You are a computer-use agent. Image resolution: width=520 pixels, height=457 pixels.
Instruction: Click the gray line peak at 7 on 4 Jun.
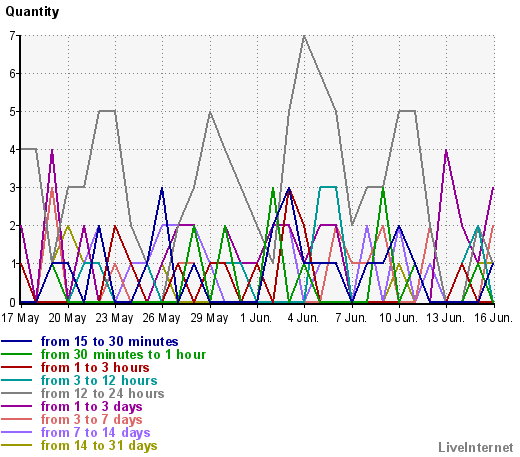[304, 36]
